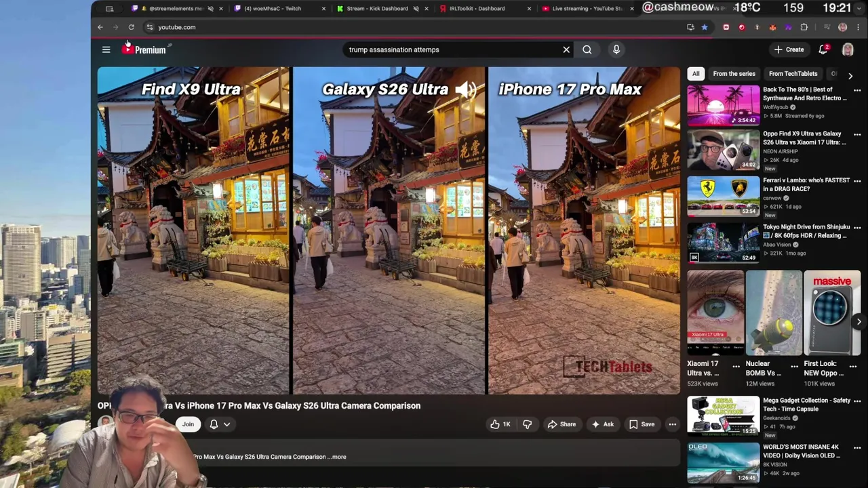This screenshot has height=488, width=868.
Task: Open the notifications bell in header
Action: [823, 49]
